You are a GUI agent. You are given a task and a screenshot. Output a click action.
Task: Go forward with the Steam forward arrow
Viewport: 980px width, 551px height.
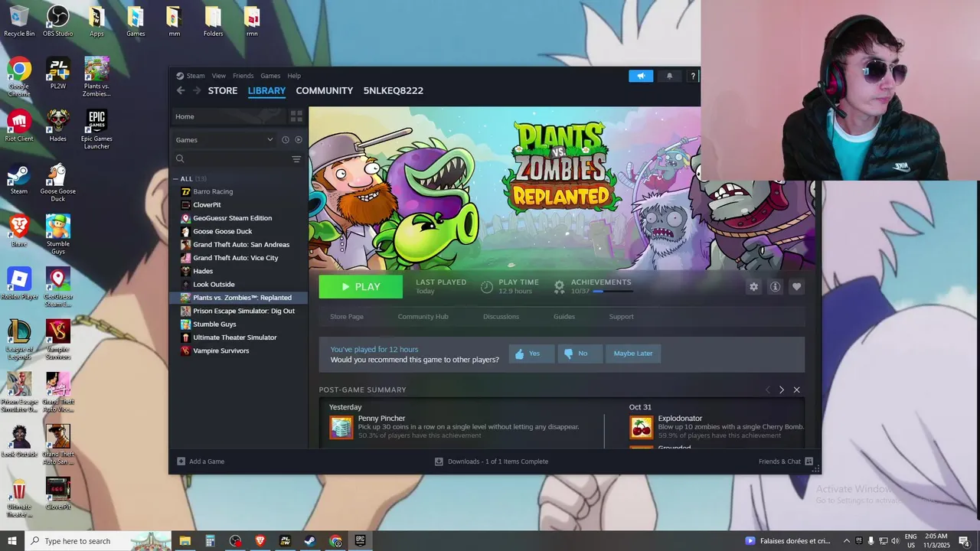[196, 90]
